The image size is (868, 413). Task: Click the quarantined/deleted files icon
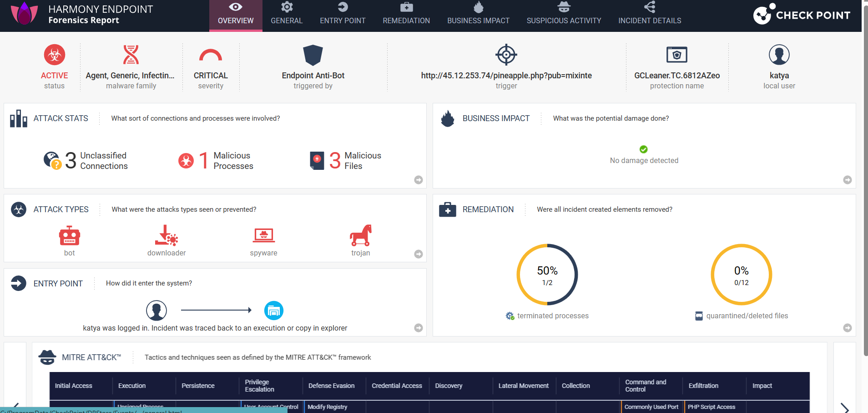point(699,316)
